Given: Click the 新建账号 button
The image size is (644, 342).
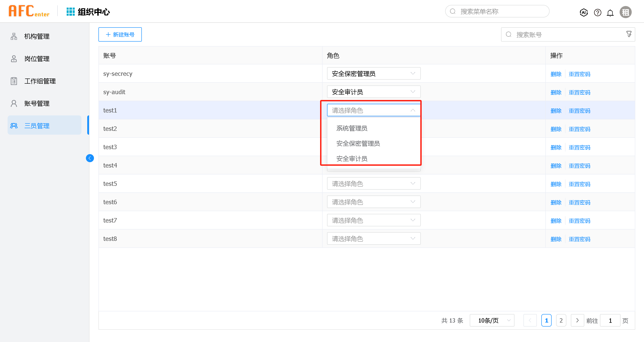Looking at the screenshot, I should coord(120,34).
